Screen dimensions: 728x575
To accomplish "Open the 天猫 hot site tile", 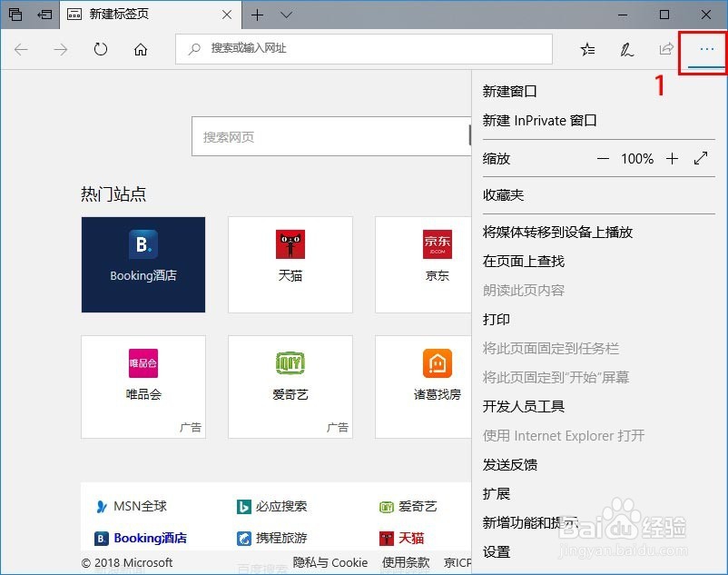I will coord(290,263).
